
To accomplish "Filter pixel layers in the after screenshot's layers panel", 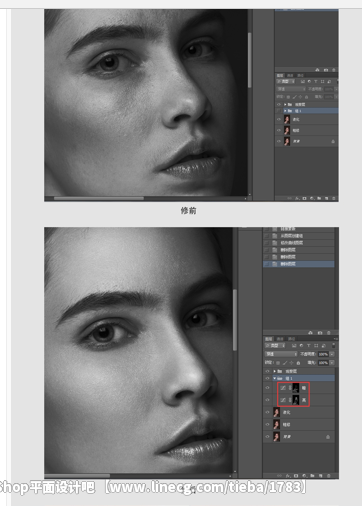I will (x=294, y=346).
